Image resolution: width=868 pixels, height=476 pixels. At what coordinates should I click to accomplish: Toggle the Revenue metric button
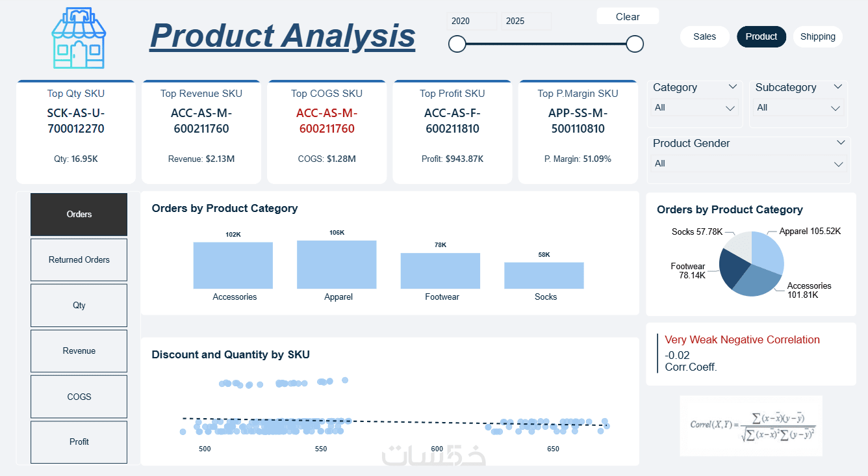(x=79, y=350)
